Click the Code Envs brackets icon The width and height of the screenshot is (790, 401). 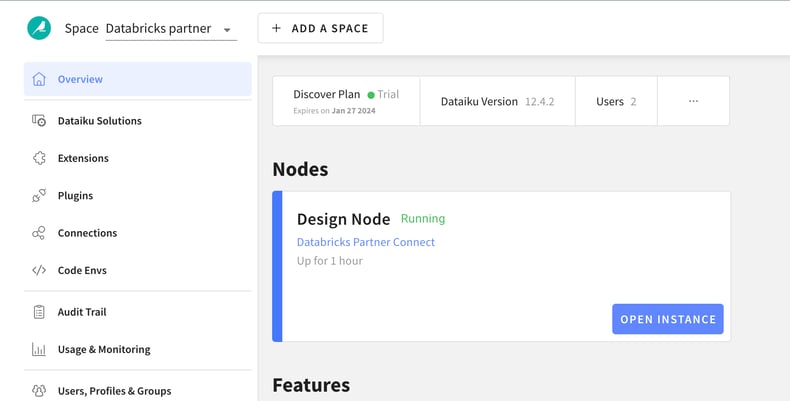[x=39, y=270]
